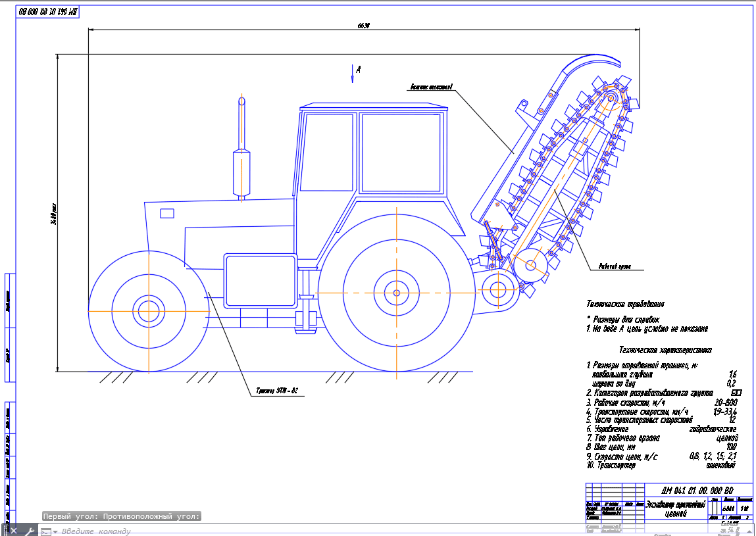Select the vertical height dimension text
Viewport: 756px width, 536px height.
tap(54, 213)
